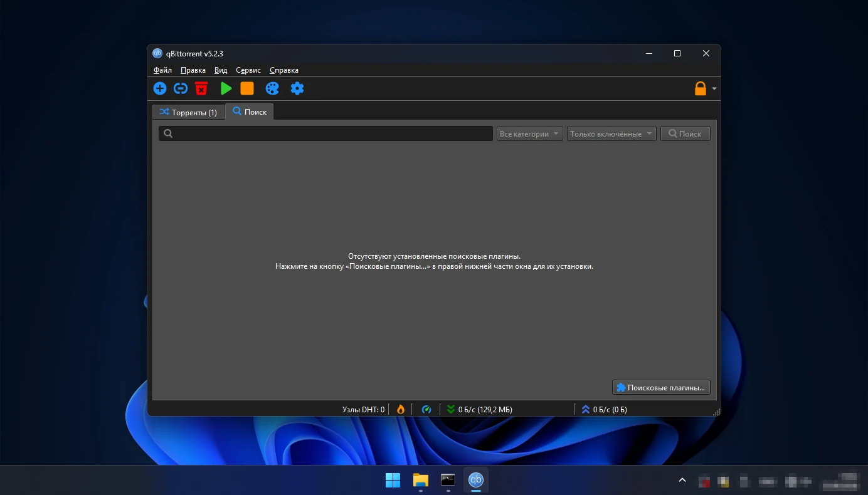Delete selected torrent with red trash icon
Image resolution: width=868 pixels, height=495 pixels.
pos(201,88)
